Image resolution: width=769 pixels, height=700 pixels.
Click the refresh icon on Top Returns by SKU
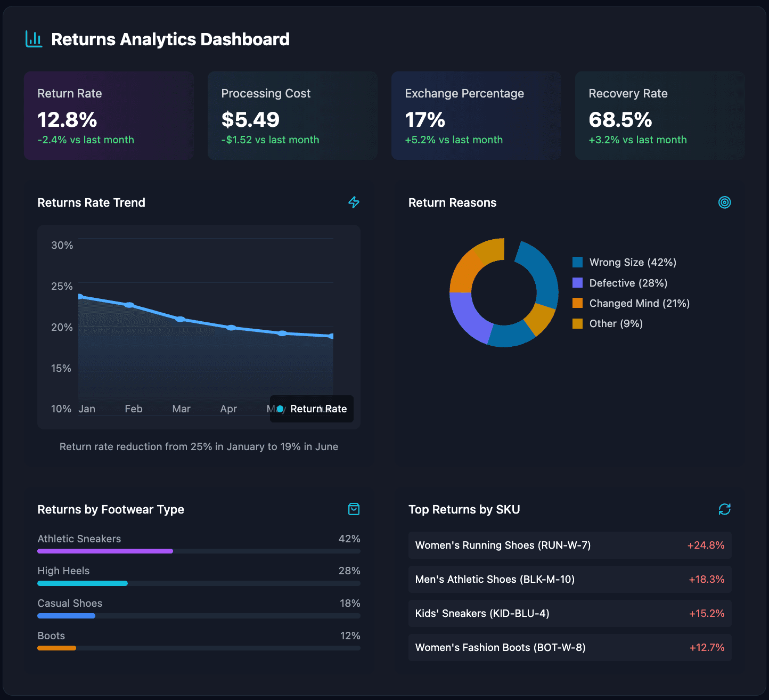(x=724, y=509)
